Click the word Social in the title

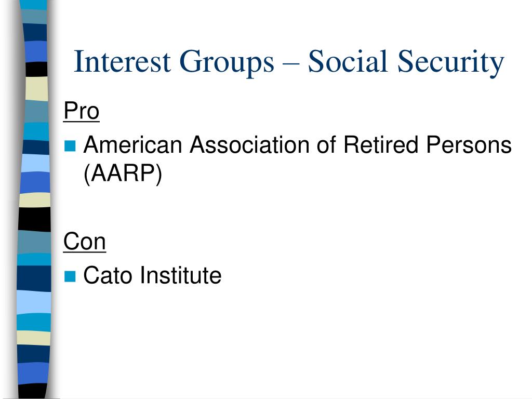tap(348, 61)
